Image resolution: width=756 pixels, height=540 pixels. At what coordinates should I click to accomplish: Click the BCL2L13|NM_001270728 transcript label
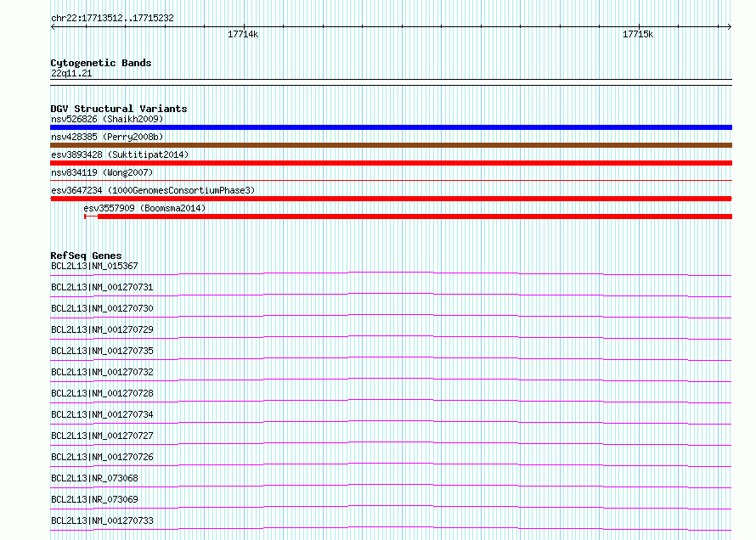coord(102,393)
